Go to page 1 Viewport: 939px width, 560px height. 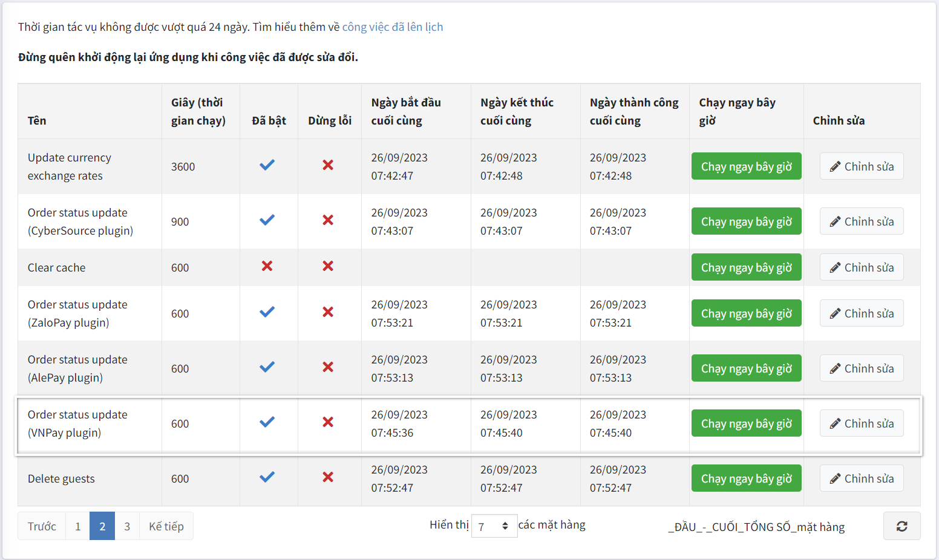pos(77,526)
